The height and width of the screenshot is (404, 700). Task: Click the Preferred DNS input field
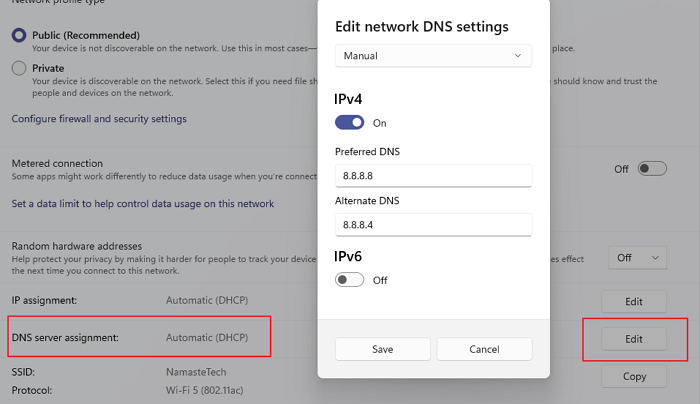(x=433, y=175)
